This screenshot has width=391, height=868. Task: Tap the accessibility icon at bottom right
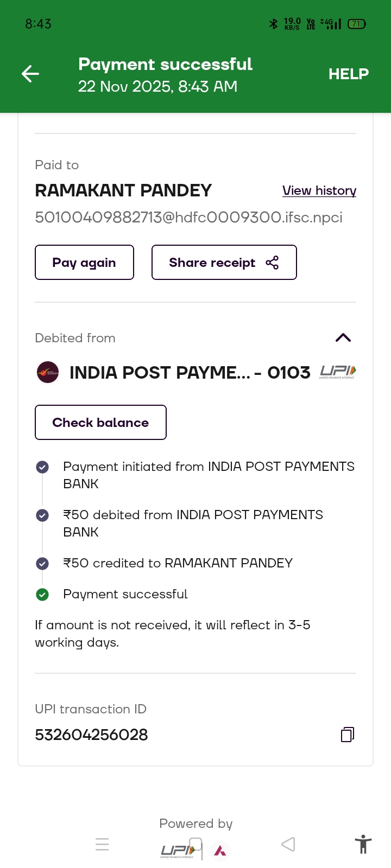pos(363,845)
